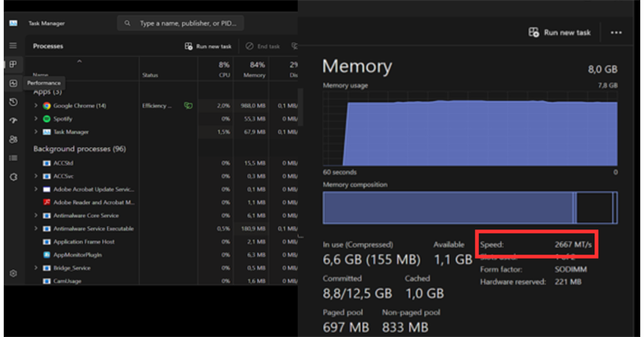This screenshot has width=644, height=337.
Task: Expand the Spotify process group
Action: click(36, 119)
